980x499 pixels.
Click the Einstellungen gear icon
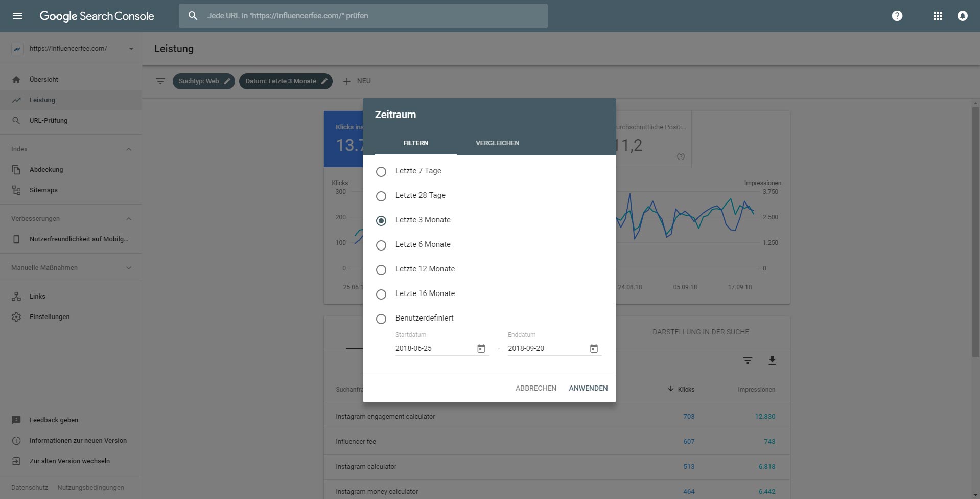(x=16, y=317)
